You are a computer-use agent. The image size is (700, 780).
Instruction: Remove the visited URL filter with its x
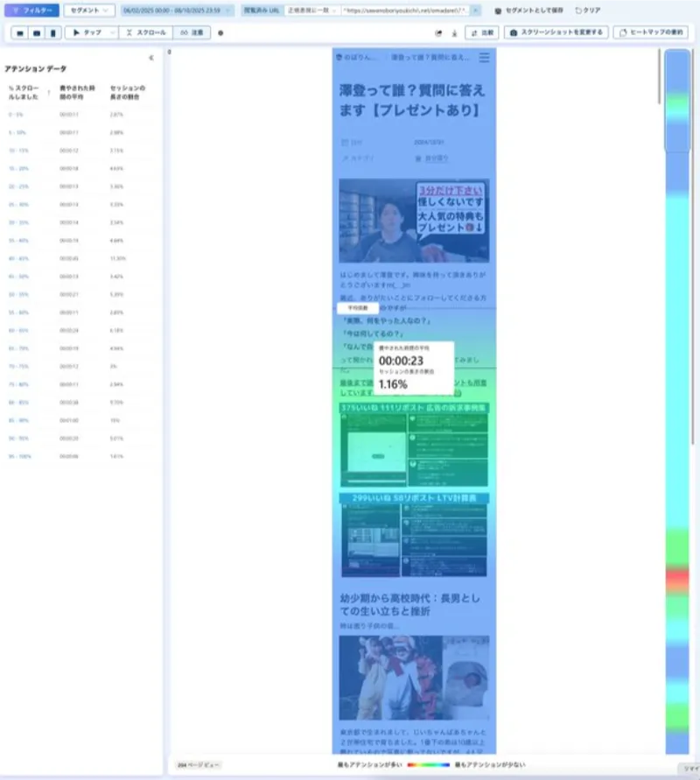pos(475,11)
